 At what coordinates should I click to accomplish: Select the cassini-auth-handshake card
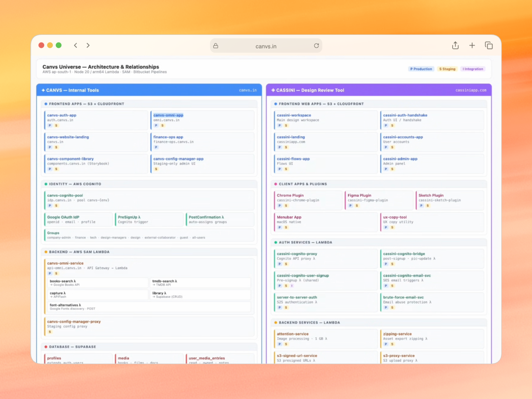(432, 120)
